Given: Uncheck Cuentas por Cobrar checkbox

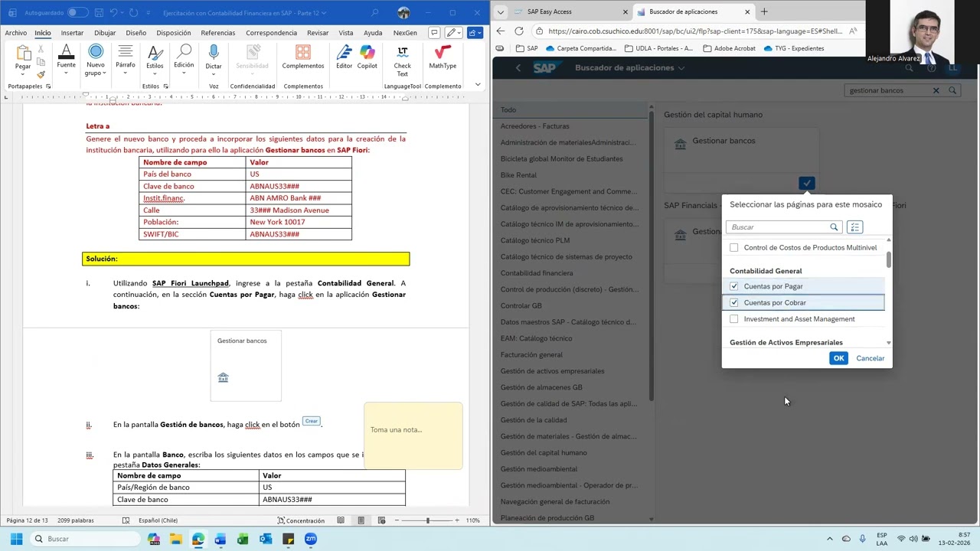Looking at the screenshot, I should pos(734,302).
